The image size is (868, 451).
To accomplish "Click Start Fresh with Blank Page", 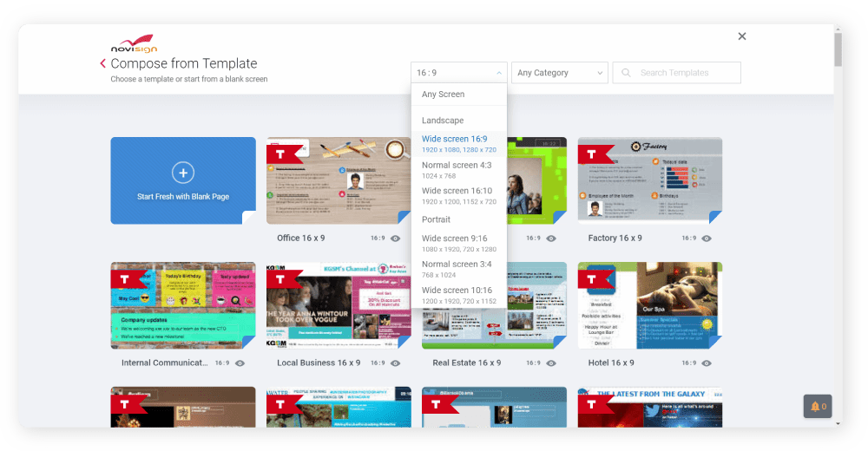I will pyautogui.click(x=183, y=196).
